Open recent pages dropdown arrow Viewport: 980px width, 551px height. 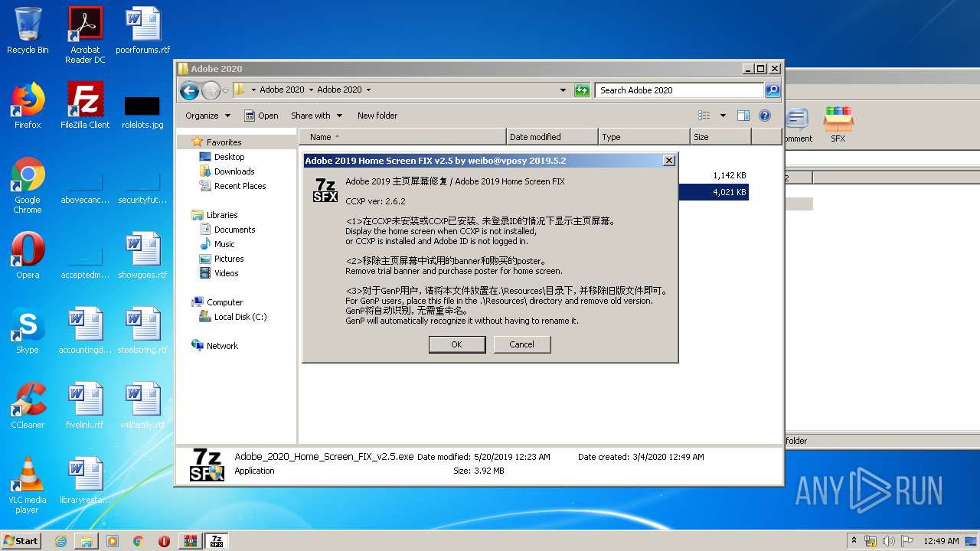(226, 90)
